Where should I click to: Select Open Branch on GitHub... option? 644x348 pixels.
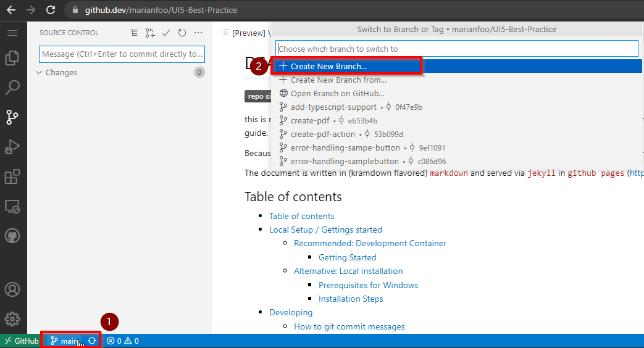(457, 93)
